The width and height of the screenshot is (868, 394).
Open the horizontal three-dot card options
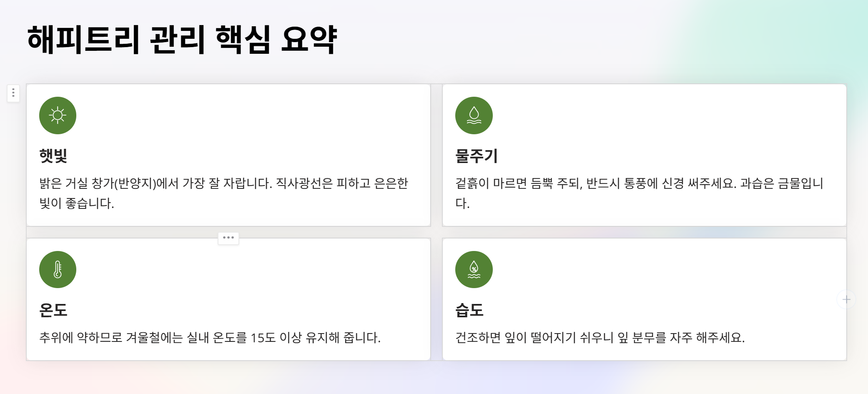(228, 238)
